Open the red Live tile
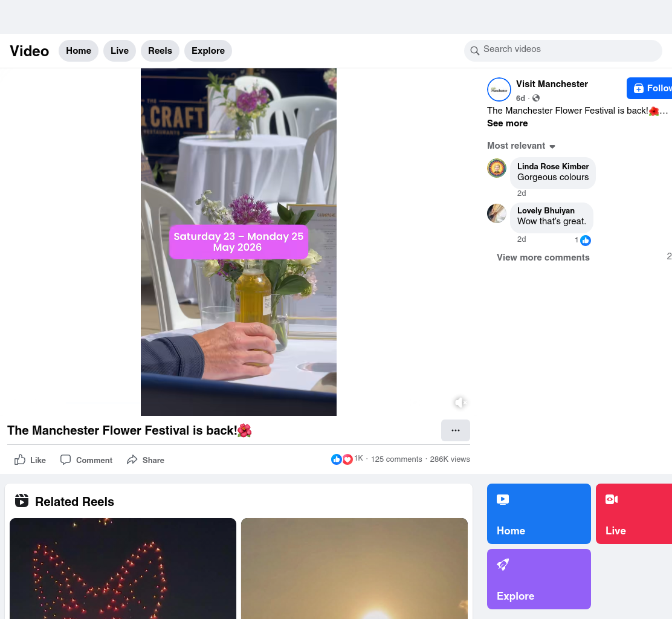Image resolution: width=672 pixels, height=619 pixels. (634, 514)
